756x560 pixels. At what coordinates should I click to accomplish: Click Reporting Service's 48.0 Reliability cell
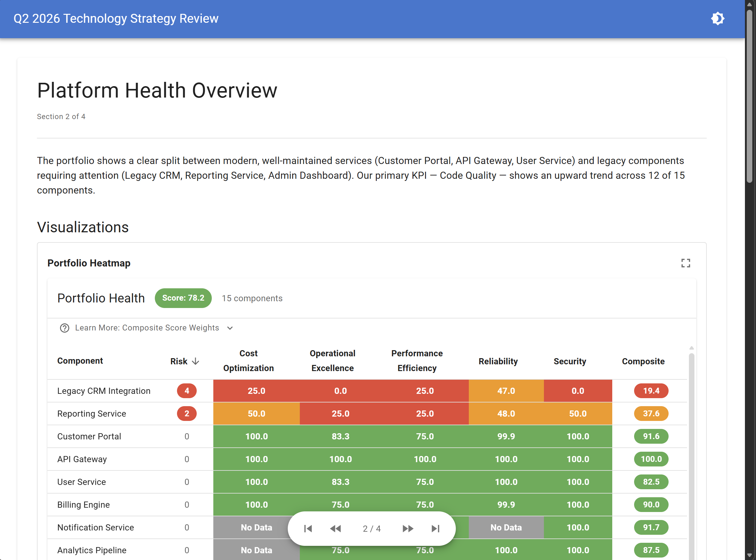coord(506,414)
